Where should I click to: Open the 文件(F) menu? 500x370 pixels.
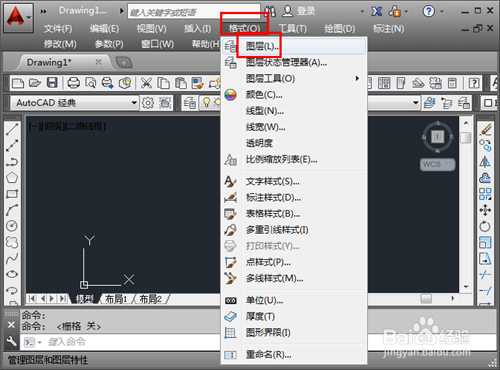(58, 29)
